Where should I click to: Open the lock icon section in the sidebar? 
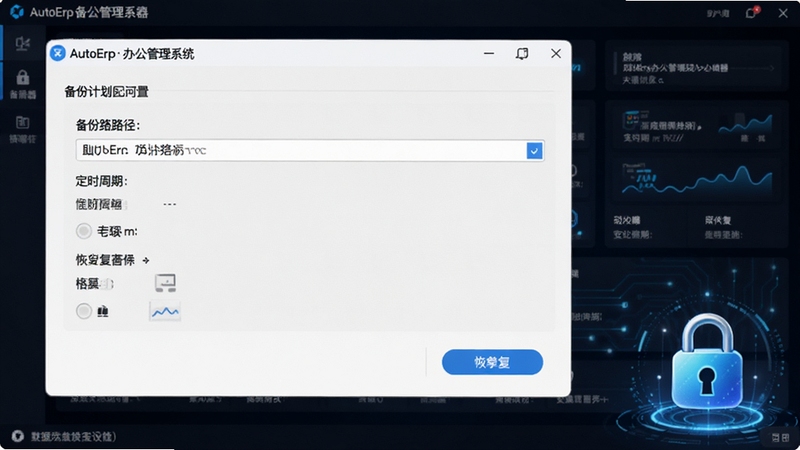[22, 78]
